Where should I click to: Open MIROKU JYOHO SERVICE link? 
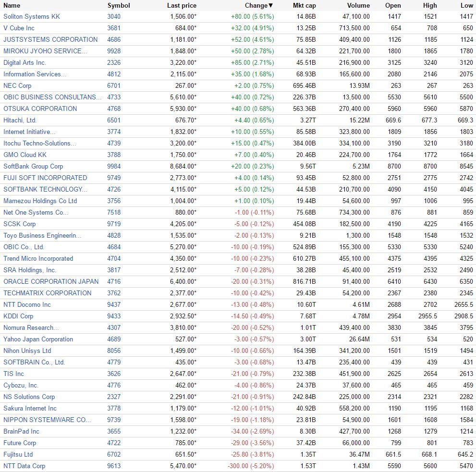[45, 51]
